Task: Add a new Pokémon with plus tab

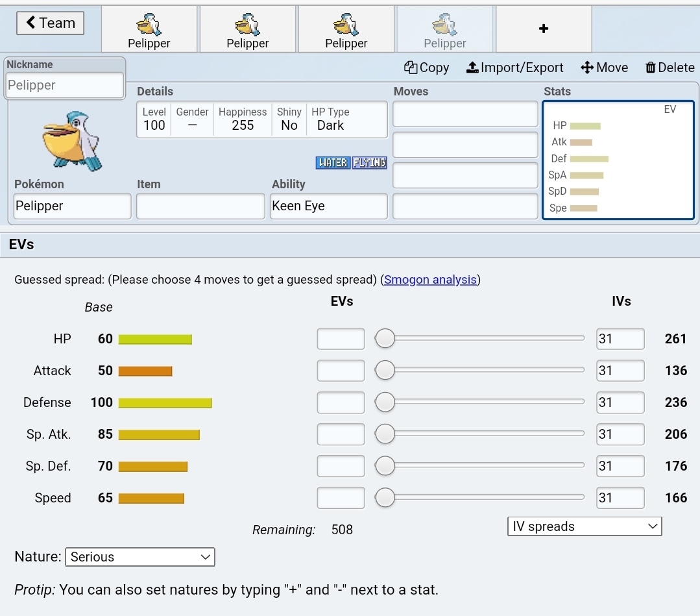Action: (544, 29)
